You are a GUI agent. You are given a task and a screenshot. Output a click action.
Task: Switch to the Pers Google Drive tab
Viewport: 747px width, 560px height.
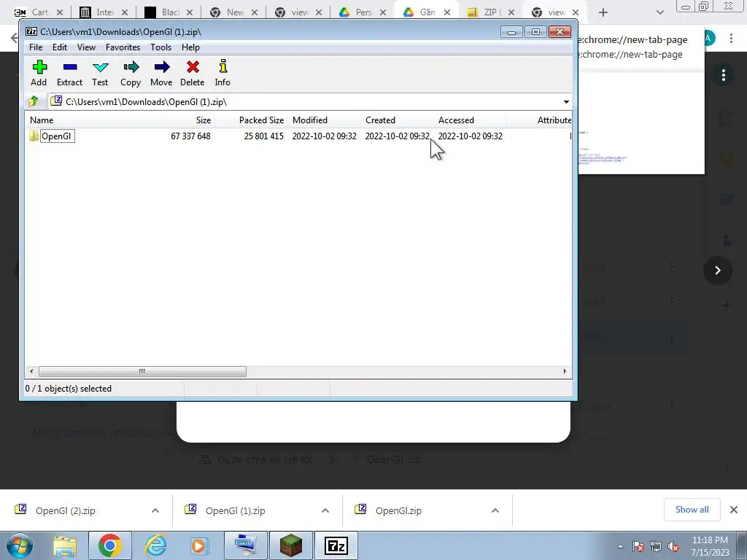coord(363,12)
